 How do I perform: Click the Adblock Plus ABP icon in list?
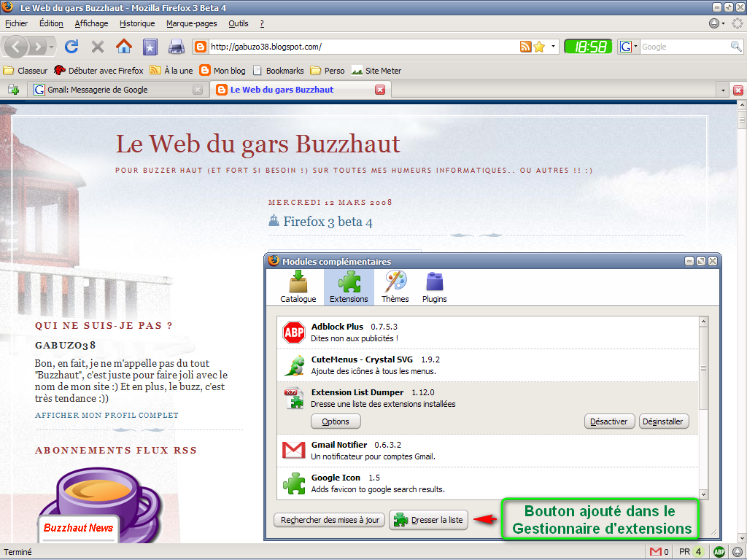(294, 332)
